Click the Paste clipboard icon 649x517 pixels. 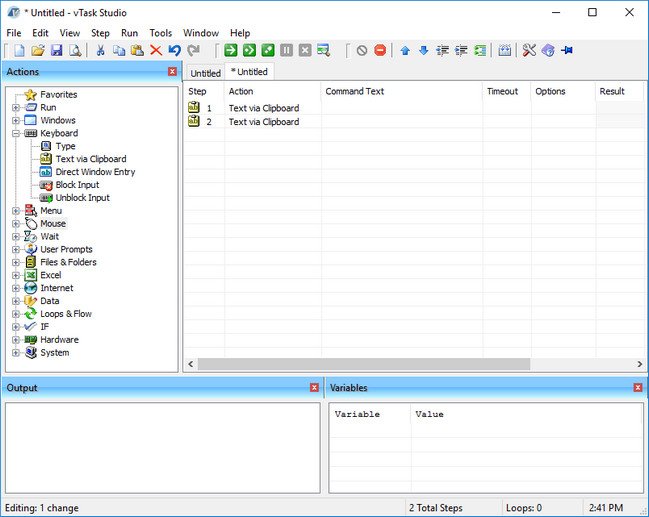point(137,50)
